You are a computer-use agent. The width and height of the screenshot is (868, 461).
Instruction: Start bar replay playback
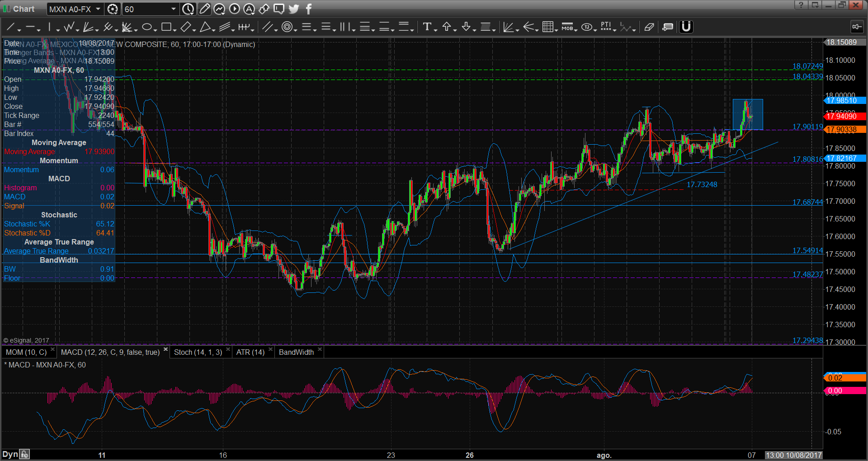click(x=234, y=9)
